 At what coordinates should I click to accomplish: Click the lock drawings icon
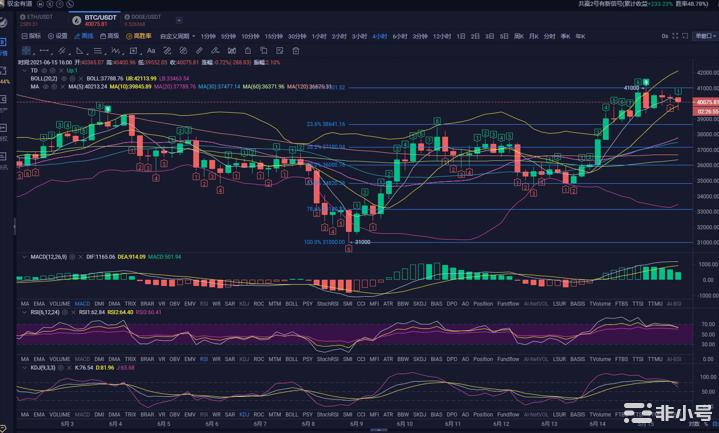click(x=248, y=50)
